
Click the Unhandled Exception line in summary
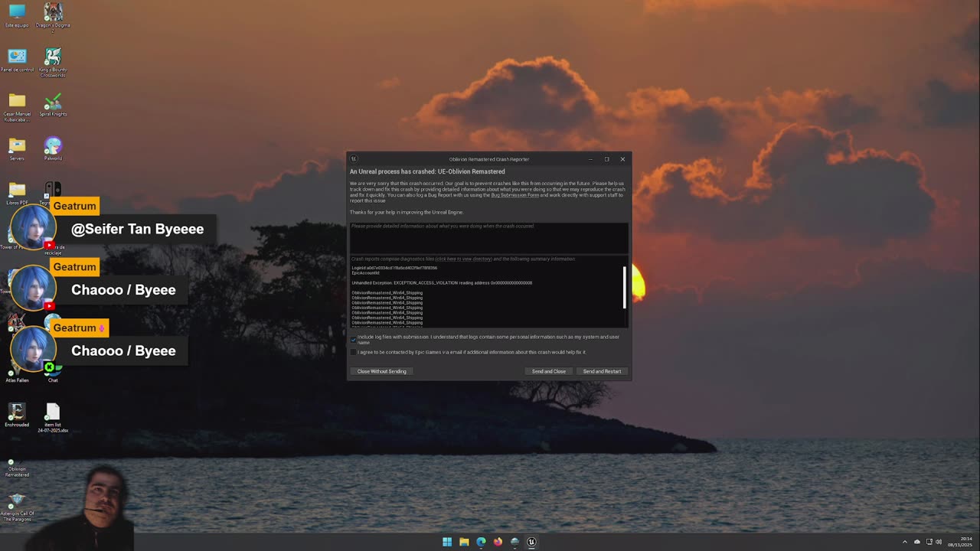442,283
